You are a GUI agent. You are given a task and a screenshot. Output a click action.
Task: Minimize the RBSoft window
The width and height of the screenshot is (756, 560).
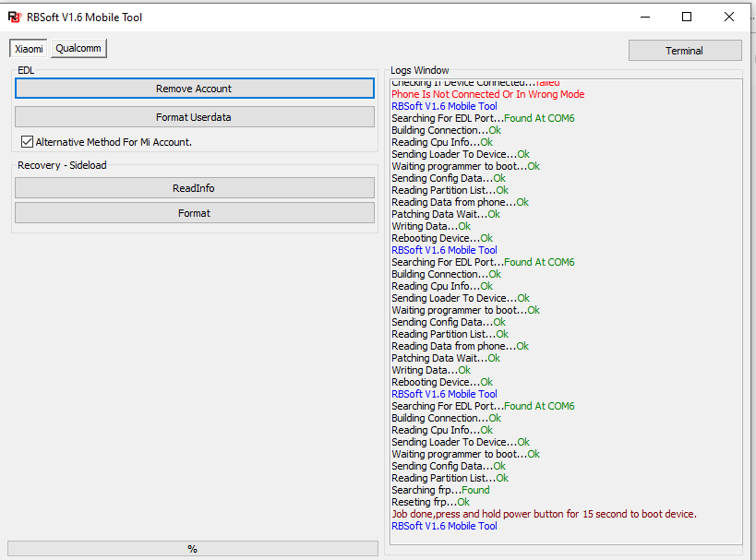645,18
